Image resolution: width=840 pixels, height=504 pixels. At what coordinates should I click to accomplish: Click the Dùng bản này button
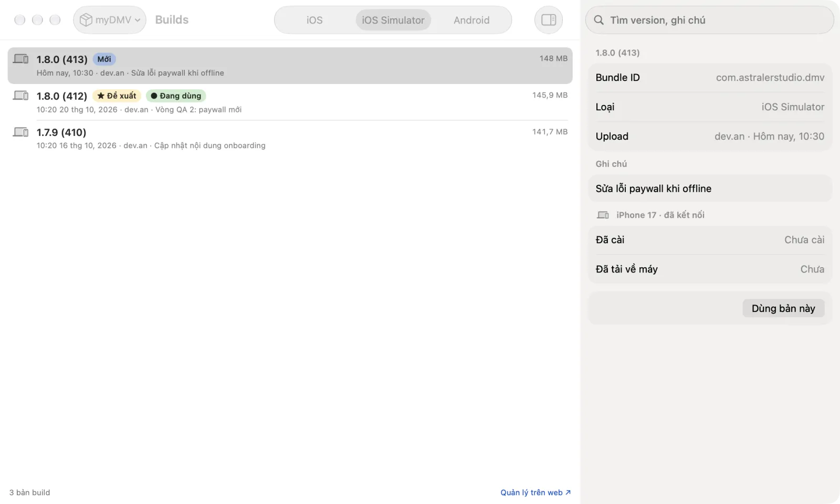tap(783, 308)
